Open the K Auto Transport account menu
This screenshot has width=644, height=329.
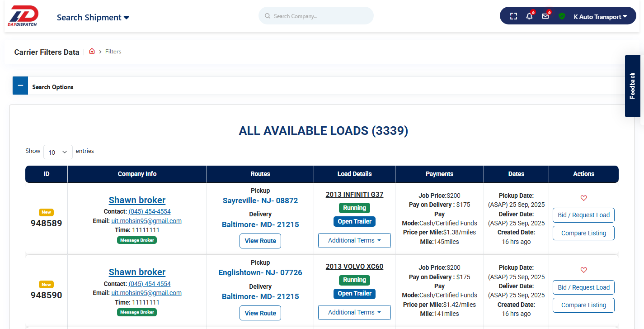600,17
